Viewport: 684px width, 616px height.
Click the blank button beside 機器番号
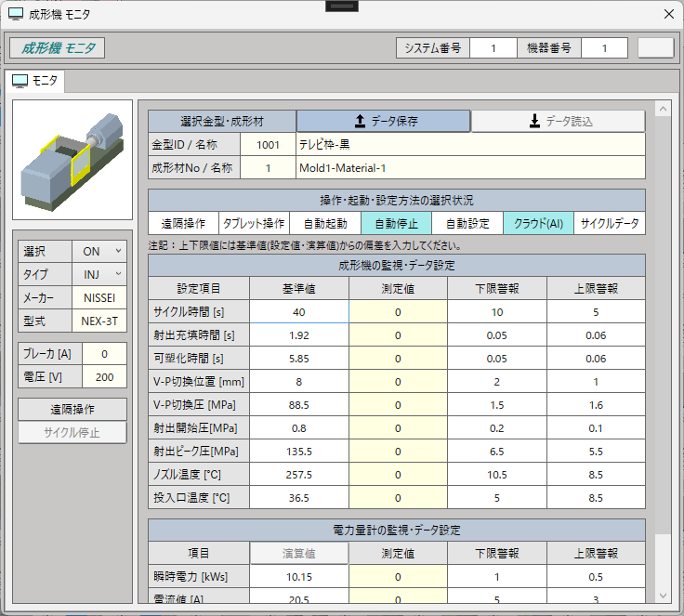click(655, 48)
